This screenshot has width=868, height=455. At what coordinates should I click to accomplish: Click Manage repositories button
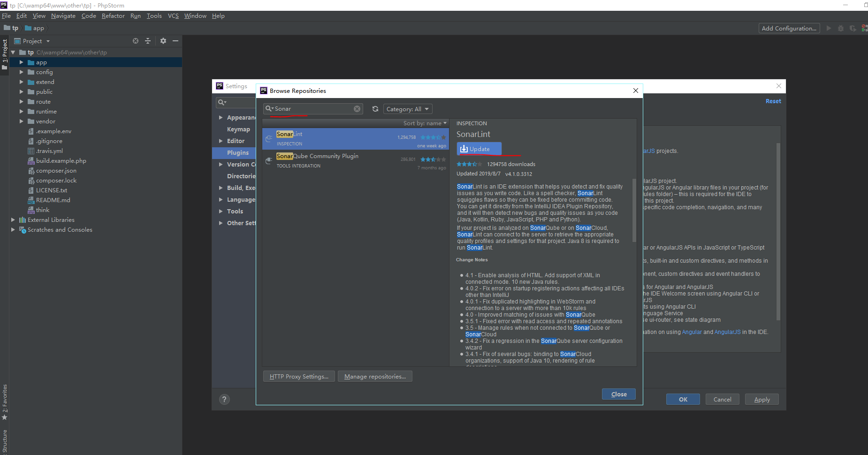[x=375, y=376]
